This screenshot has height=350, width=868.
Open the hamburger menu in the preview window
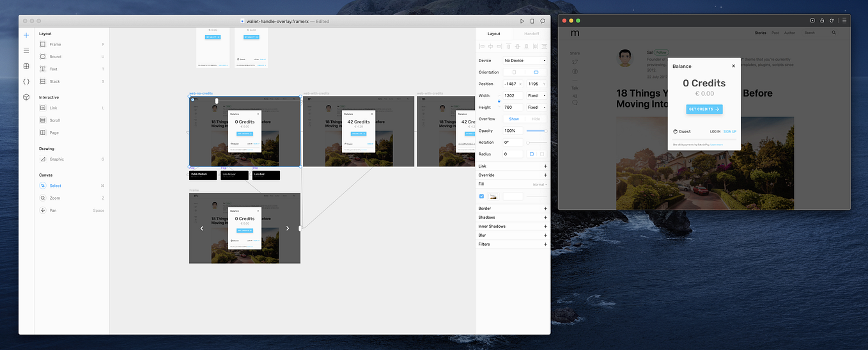pyautogui.click(x=844, y=20)
